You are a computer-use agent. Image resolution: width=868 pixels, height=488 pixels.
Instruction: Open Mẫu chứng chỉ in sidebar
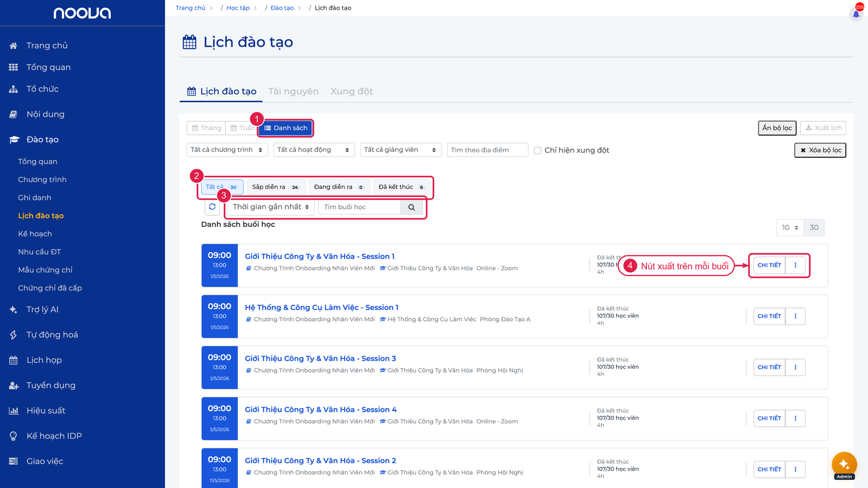[x=45, y=270]
